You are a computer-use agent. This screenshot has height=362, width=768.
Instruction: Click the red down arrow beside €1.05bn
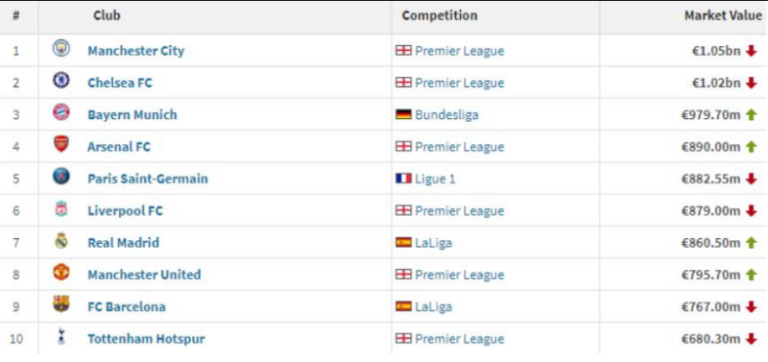coord(751,51)
